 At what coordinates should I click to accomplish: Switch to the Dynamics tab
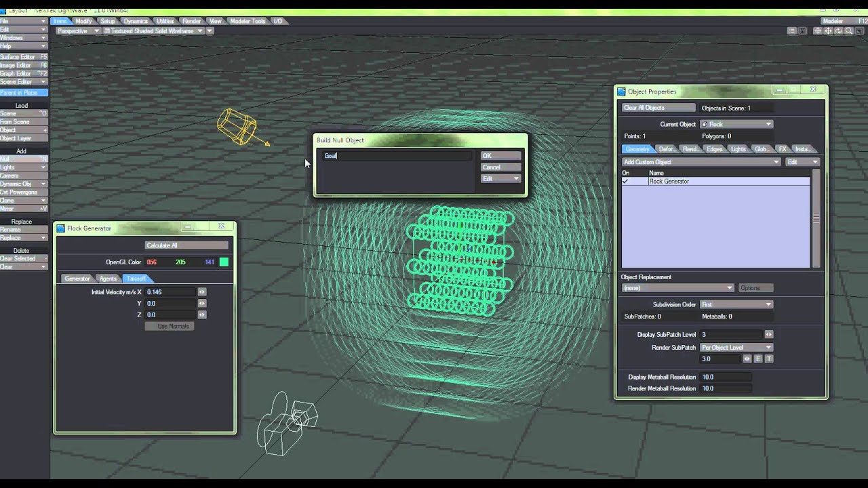[x=136, y=21]
